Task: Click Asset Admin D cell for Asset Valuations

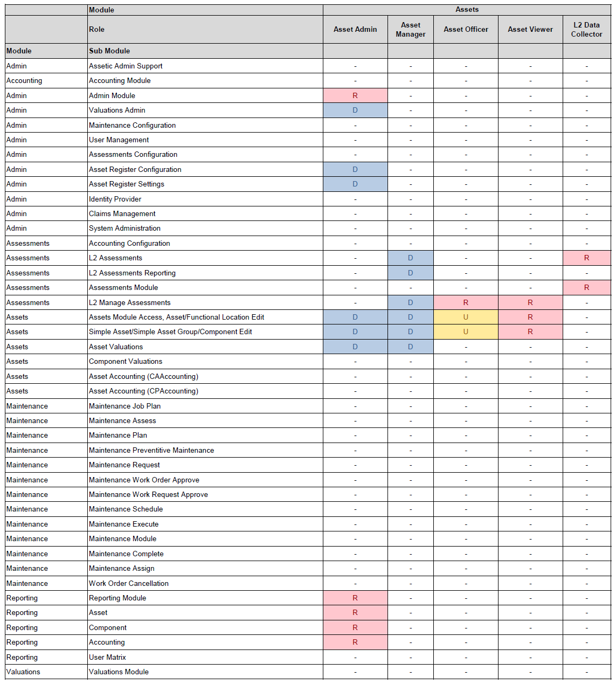Action: click(x=355, y=347)
